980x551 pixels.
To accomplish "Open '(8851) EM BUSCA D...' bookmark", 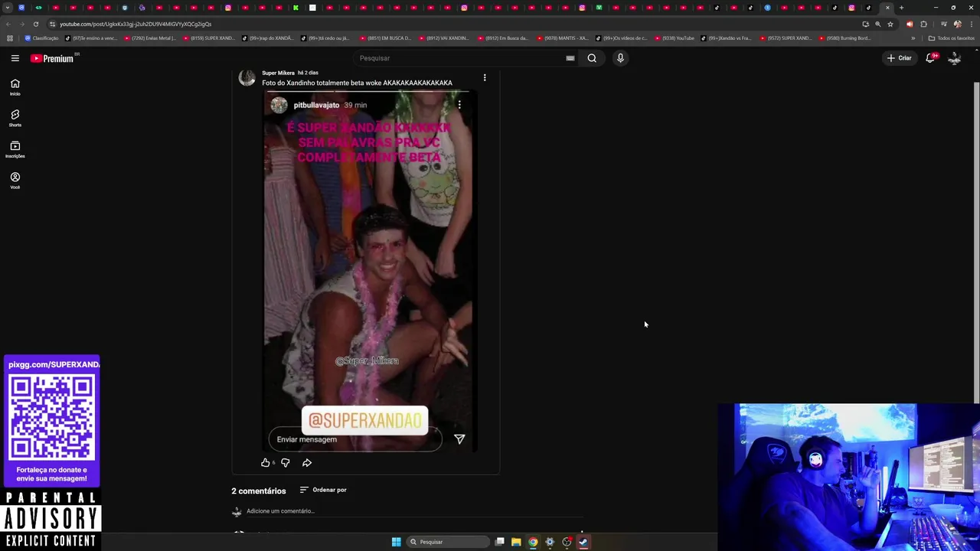I will coord(385,38).
